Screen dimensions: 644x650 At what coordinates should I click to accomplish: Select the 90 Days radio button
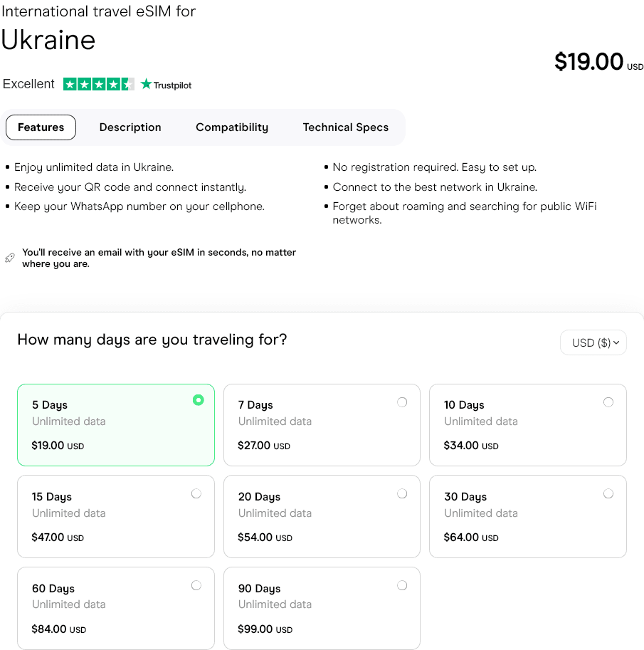tap(402, 585)
